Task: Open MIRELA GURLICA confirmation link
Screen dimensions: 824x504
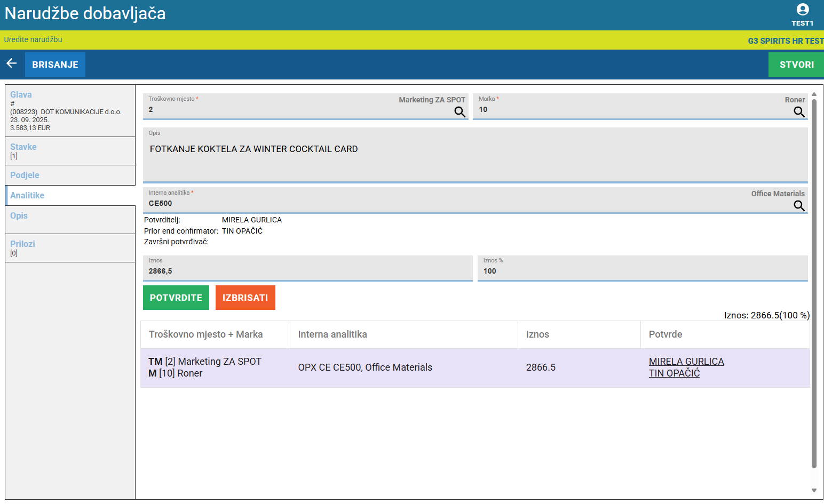Action: [x=686, y=362]
